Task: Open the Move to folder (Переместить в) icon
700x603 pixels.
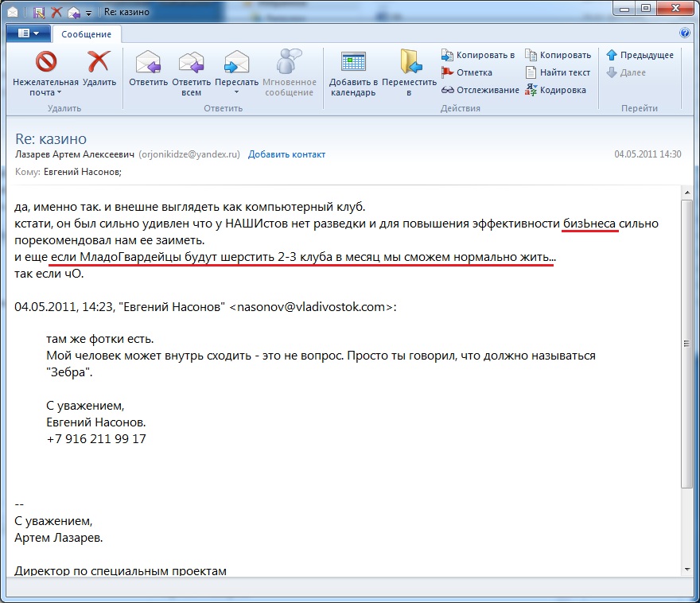Action: click(x=409, y=62)
